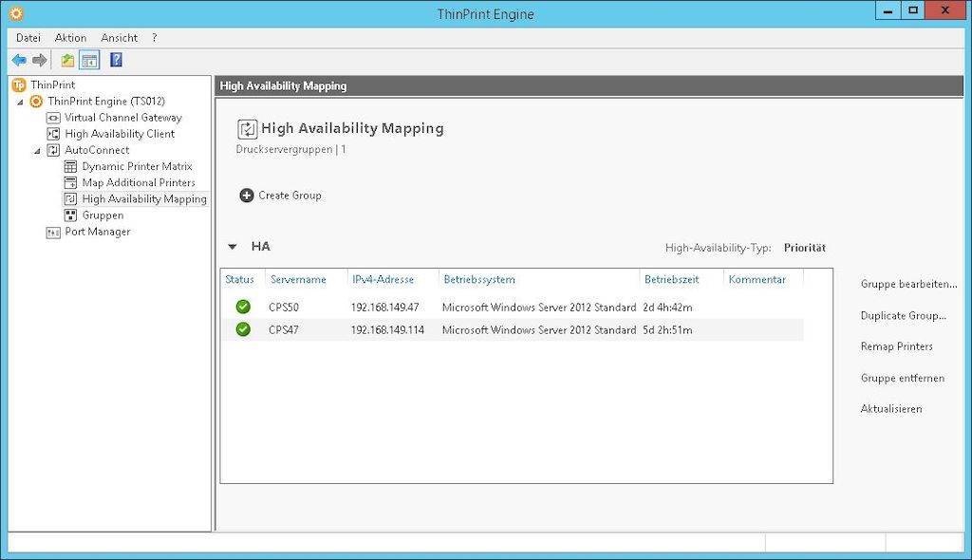Image resolution: width=972 pixels, height=560 pixels.
Task: Click the Create Group link
Action: click(x=290, y=196)
